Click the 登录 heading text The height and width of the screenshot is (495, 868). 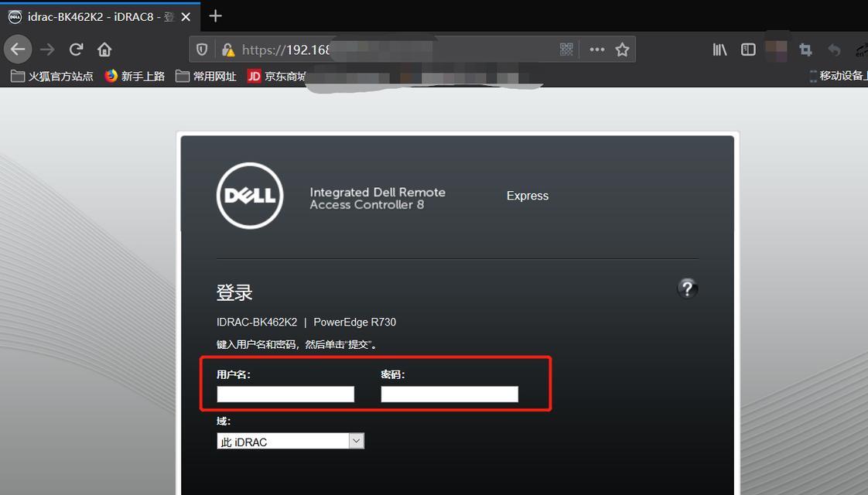[x=234, y=292]
